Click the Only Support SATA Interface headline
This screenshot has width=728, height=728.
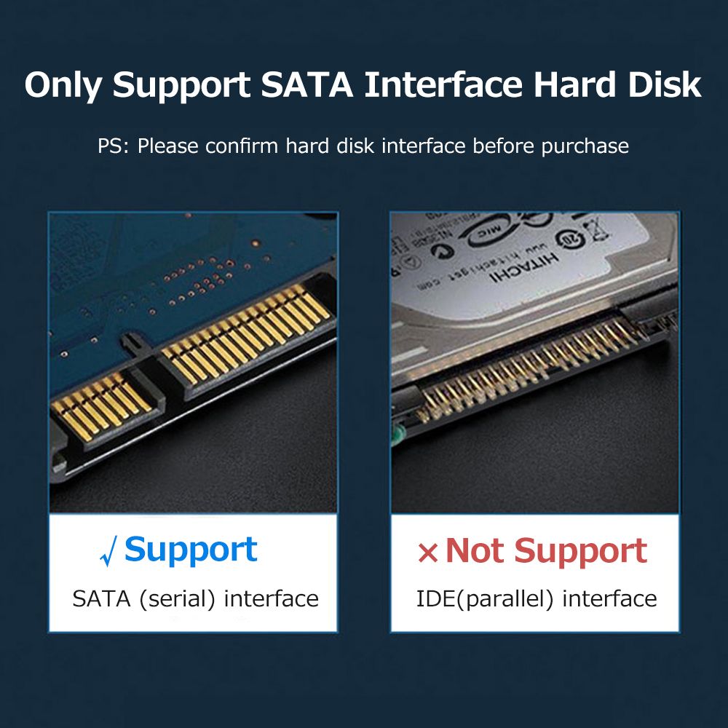coord(363,84)
